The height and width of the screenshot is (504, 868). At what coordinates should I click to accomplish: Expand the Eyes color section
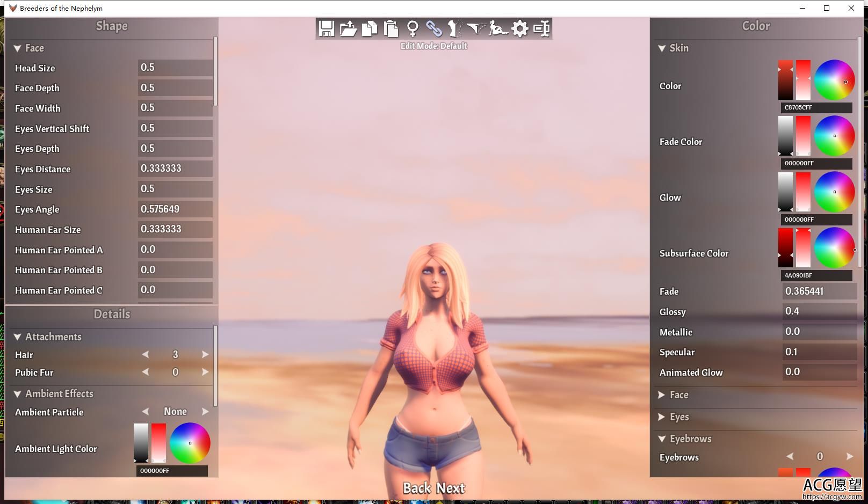(662, 417)
